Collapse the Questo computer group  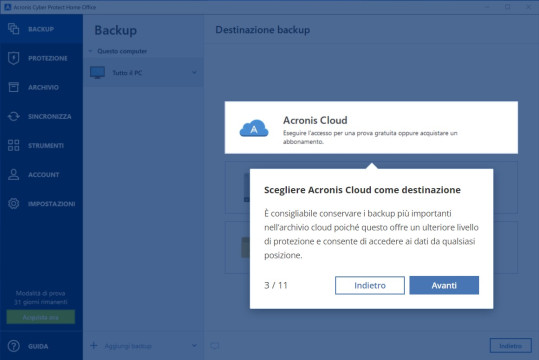click(90, 51)
